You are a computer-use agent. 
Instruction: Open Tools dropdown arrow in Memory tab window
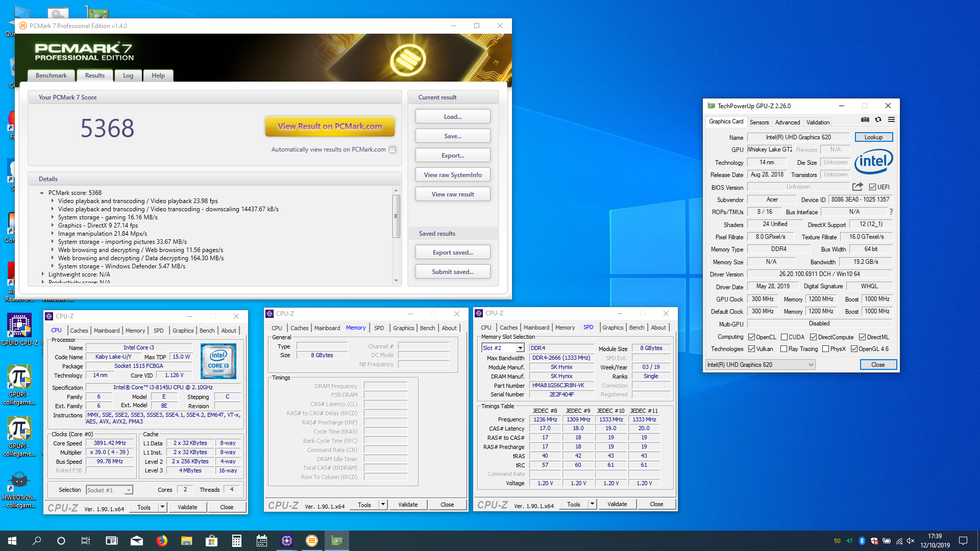click(x=383, y=505)
